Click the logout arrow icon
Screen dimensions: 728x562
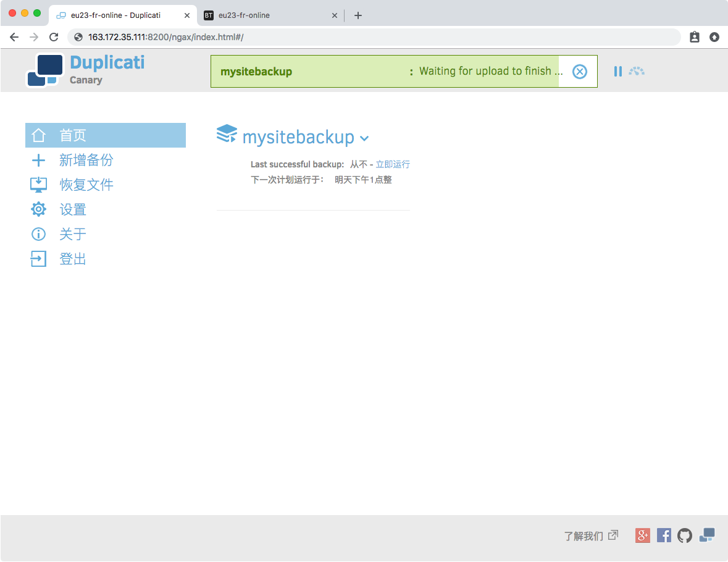[38, 259]
